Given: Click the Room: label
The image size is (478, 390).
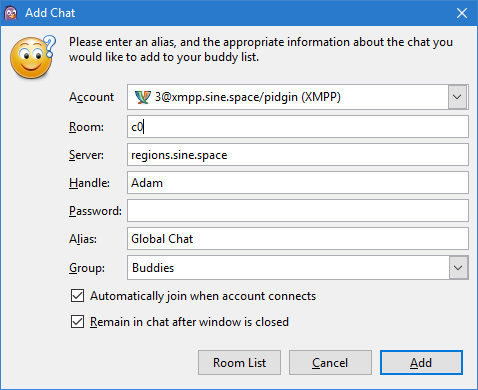Looking at the screenshot, I should (86, 127).
